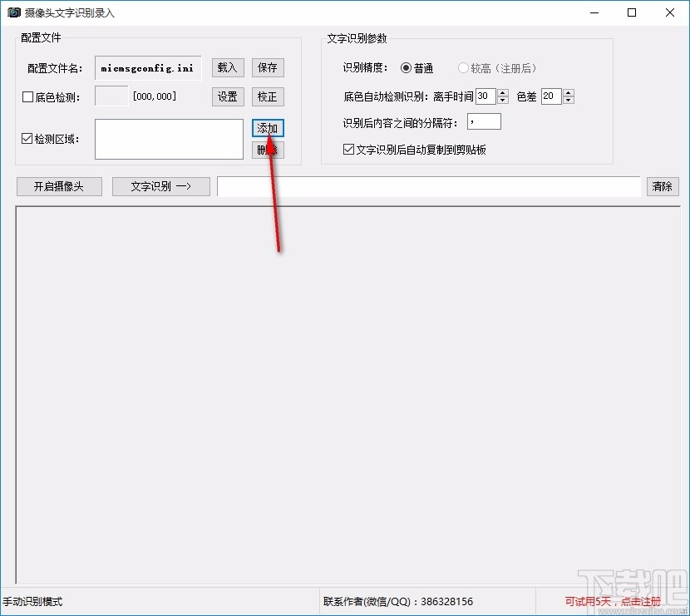Uncheck auto-copy recognized text to clipboard
690x616 pixels.
click(x=347, y=149)
